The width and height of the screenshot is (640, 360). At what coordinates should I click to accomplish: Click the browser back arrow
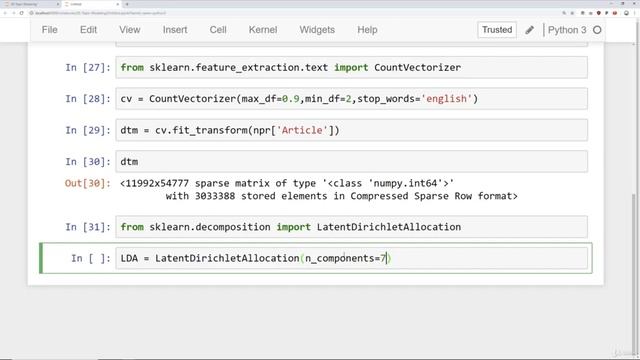[x=5, y=13]
